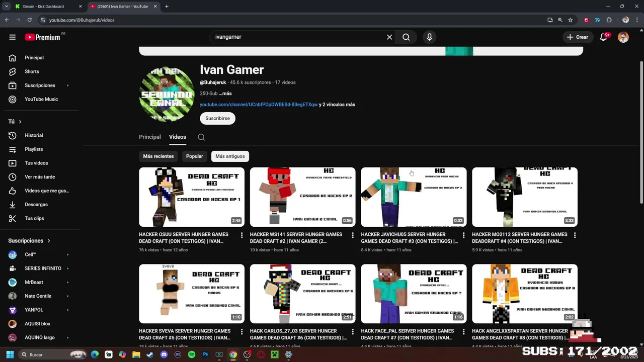The height and width of the screenshot is (362, 644).
Task: Switch to Stream - Kick Dashboard tab
Action: click(x=48, y=7)
